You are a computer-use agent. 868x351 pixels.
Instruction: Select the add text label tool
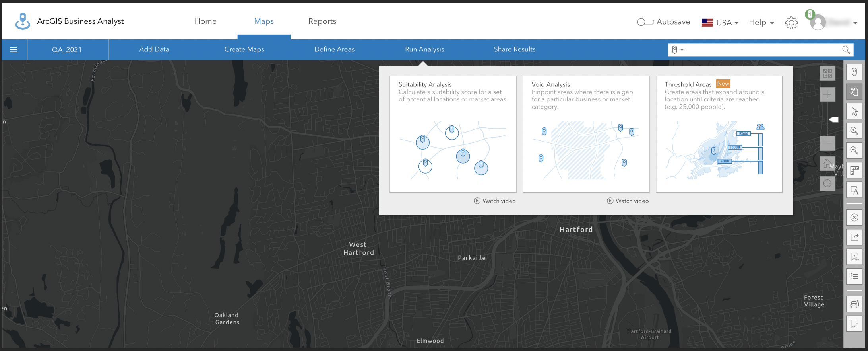(854, 191)
